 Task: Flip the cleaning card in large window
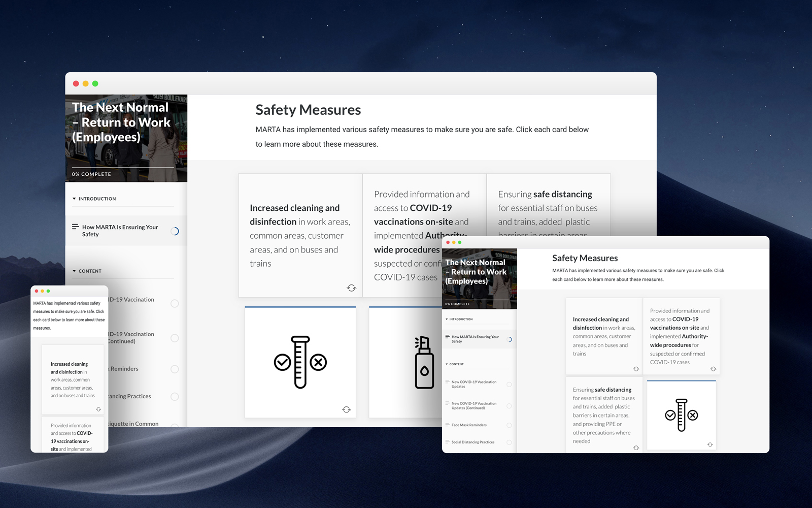click(351, 288)
